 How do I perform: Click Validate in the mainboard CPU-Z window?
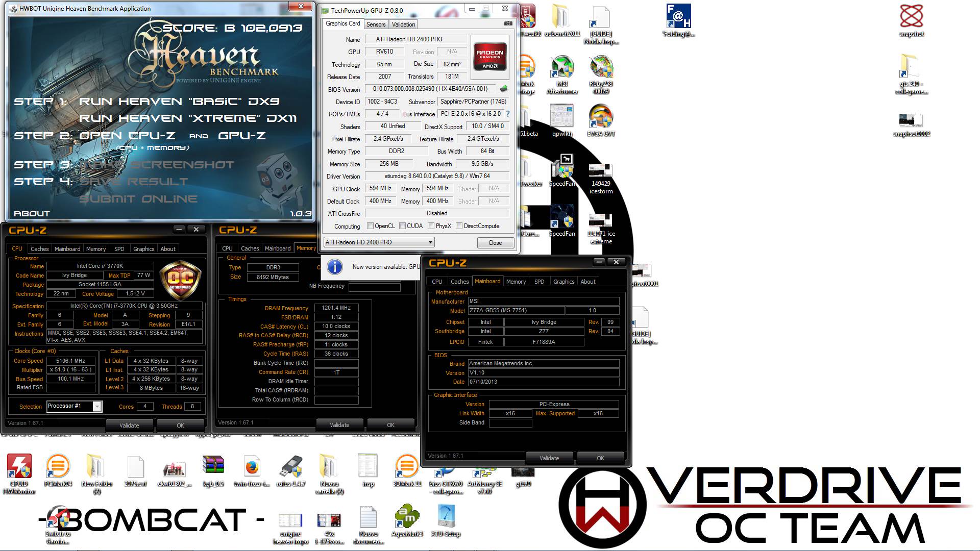pyautogui.click(x=549, y=458)
